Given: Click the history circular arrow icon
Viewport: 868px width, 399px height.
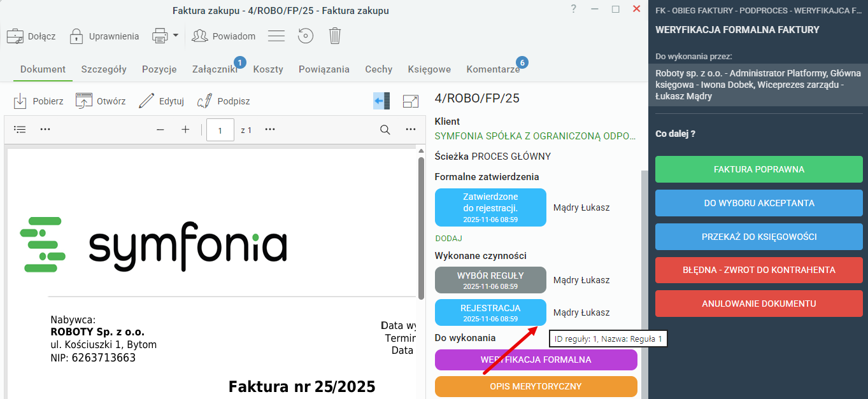Looking at the screenshot, I should [306, 36].
